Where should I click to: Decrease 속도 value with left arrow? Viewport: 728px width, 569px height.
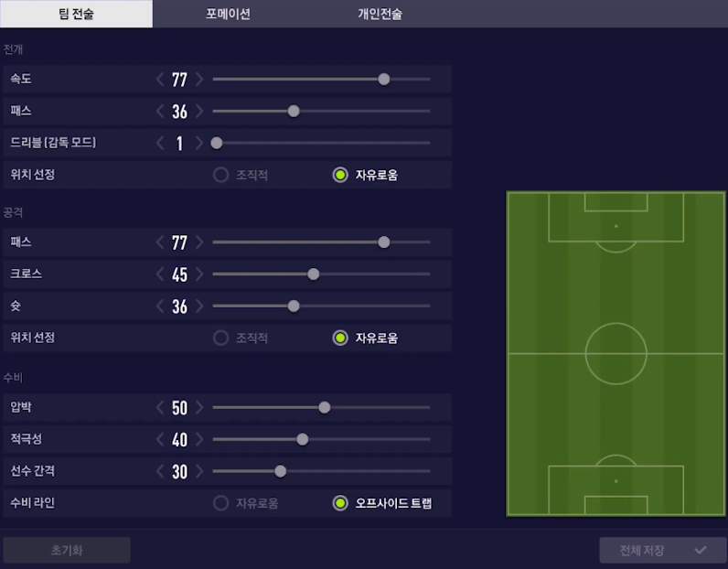tap(160, 80)
